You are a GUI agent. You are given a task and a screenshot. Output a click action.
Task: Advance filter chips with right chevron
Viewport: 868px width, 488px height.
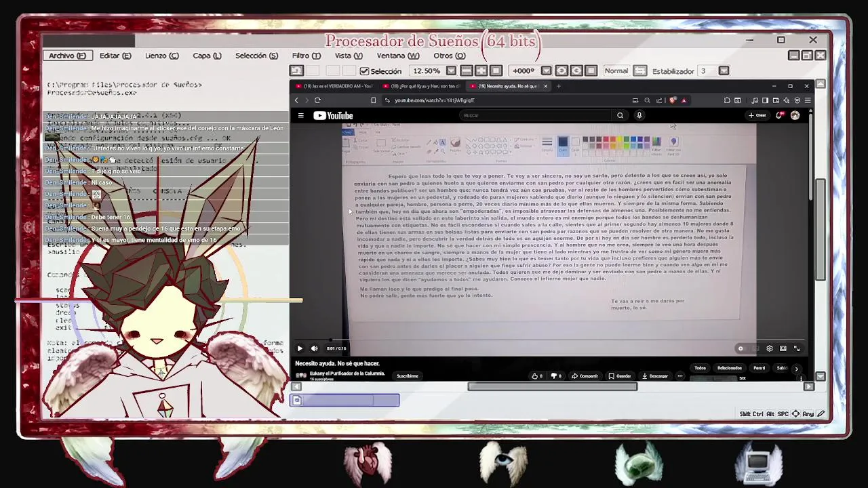click(796, 369)
